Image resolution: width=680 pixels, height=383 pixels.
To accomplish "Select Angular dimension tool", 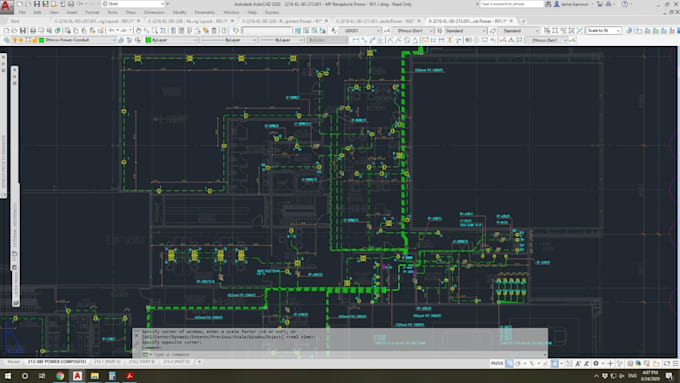I will tap(415, 40).
